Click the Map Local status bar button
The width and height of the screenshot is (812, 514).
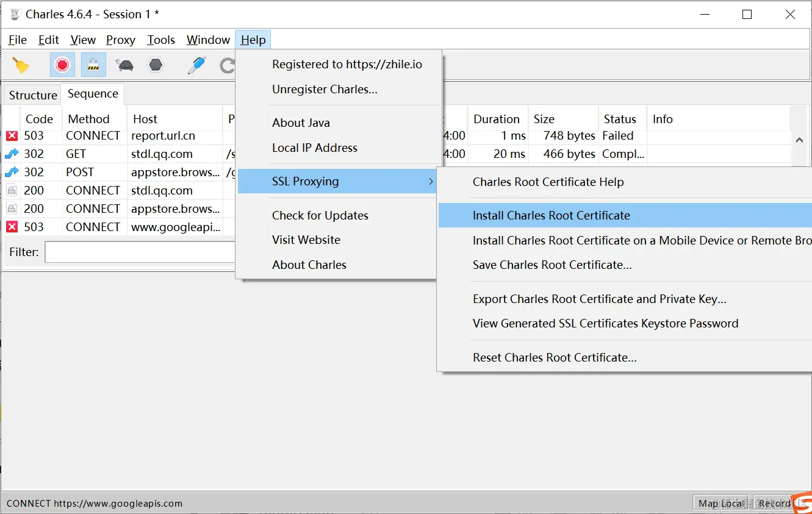[722, 503]
